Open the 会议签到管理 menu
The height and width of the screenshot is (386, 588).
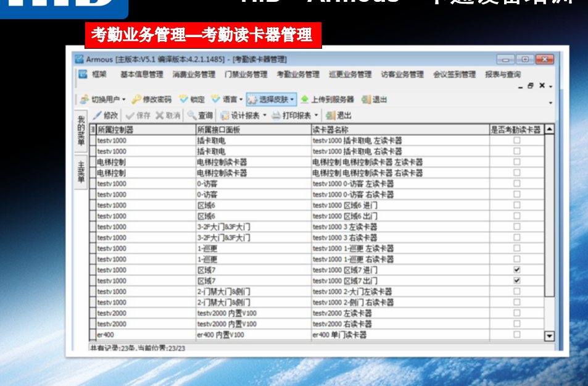pyautogui.click(x=455, y=74)
